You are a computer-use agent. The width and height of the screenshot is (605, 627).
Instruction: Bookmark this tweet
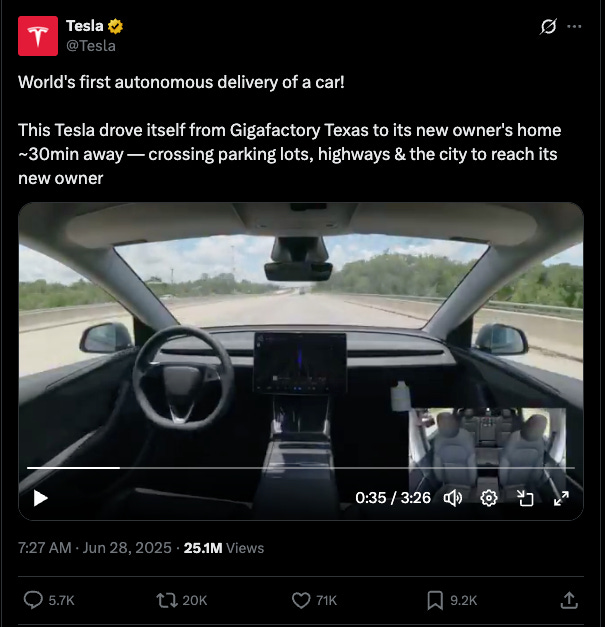coord(435,600)
